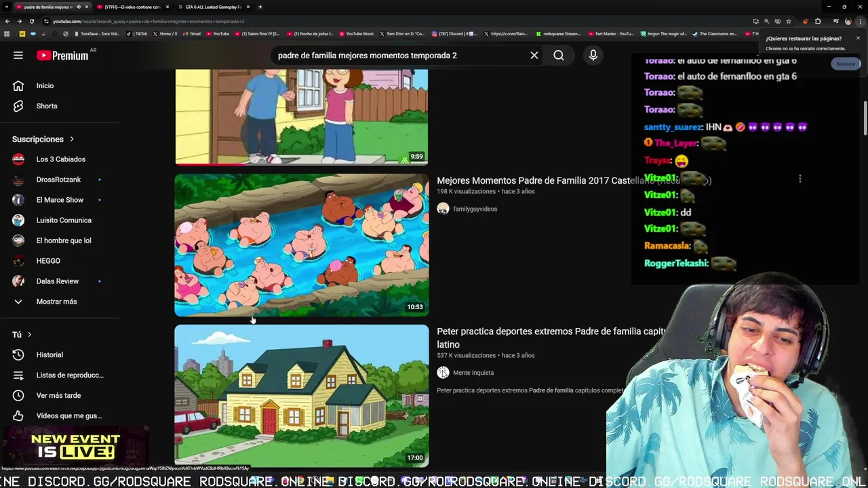Viewport: 868px width, 488px height.
Task: Open the Chrome profile avatar
Action: point(848,21)
